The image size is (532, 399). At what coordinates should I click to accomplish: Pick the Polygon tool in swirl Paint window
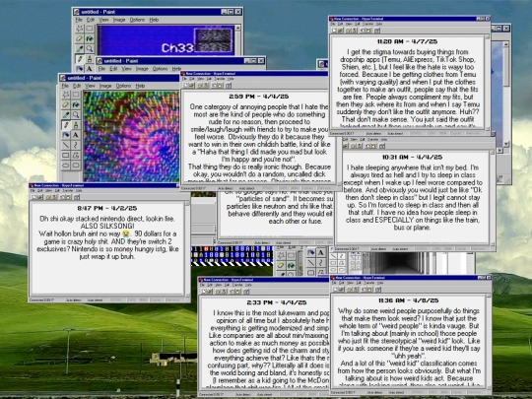(75, 156)
